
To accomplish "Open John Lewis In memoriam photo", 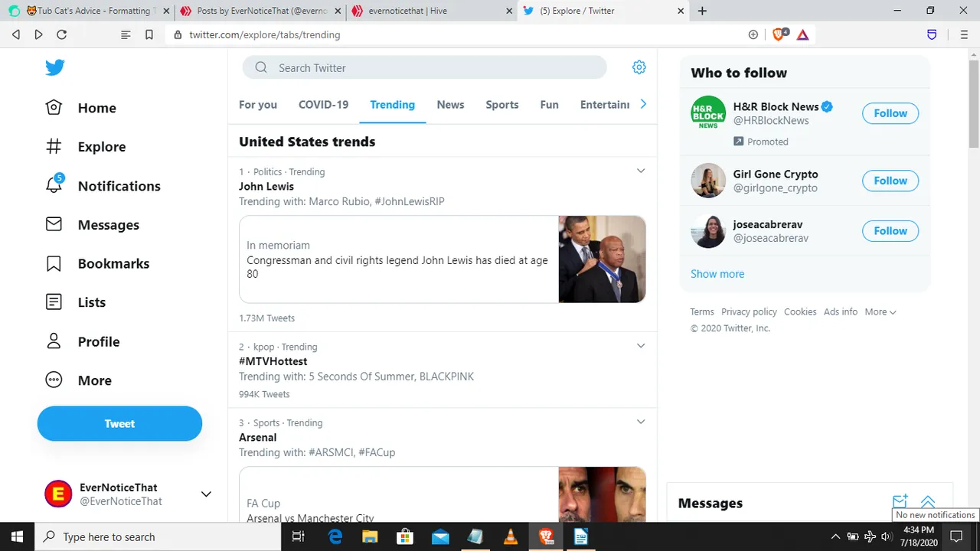I will 602,259.
